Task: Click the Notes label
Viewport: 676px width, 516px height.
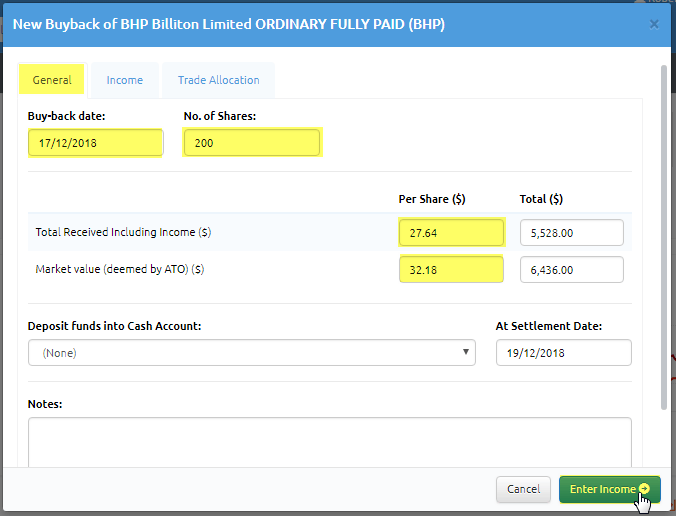Action: click(45, 404)
